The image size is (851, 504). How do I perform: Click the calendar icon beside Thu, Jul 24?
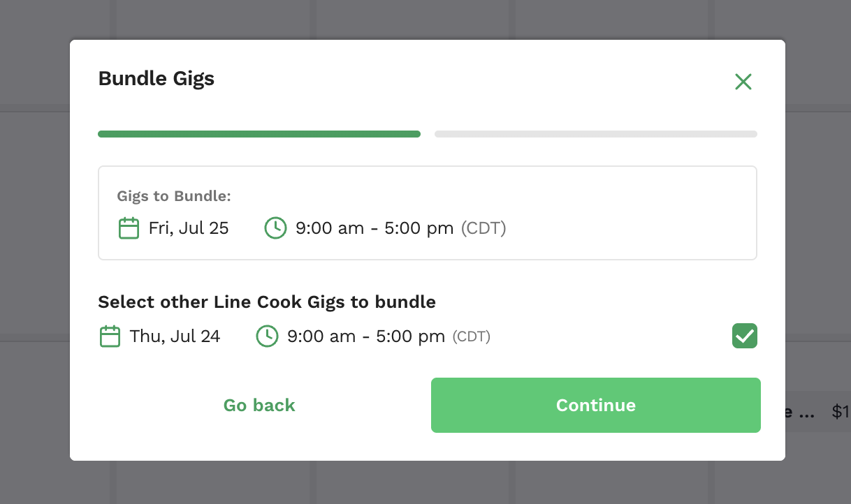coord(110,336)
